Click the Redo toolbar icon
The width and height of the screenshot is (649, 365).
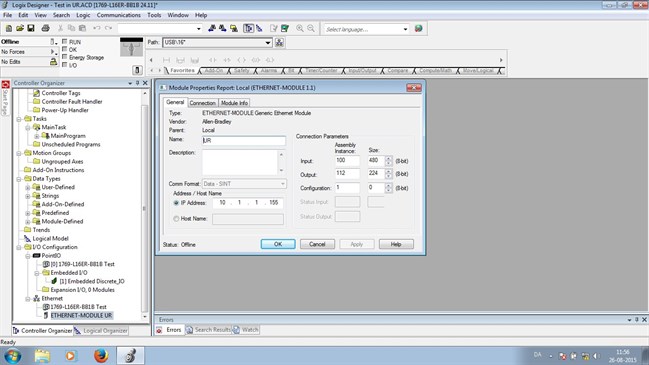[108, 28]
